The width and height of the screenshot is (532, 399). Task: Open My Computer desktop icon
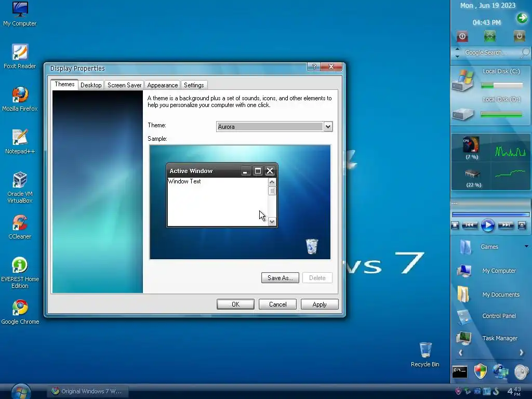[x=20, y=14]
